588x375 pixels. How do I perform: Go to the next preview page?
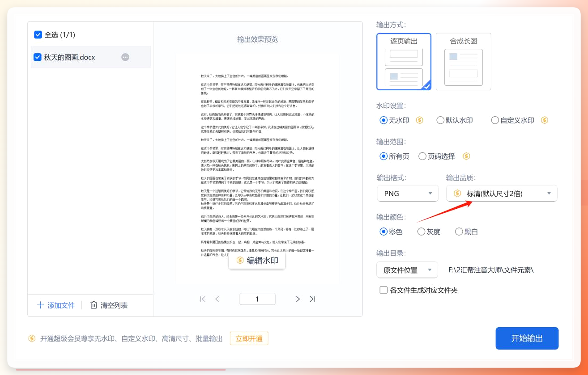pyautogui.click(x=298, y=299)
